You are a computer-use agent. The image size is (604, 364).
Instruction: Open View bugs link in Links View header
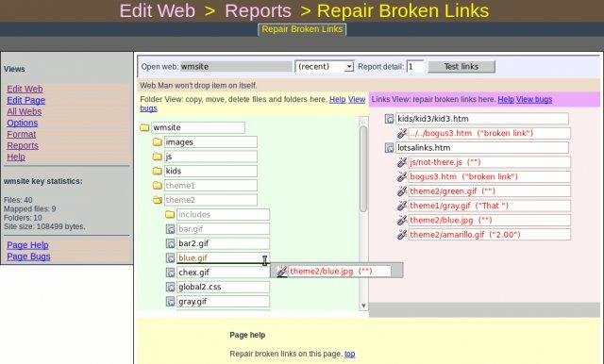click(534, 99)
